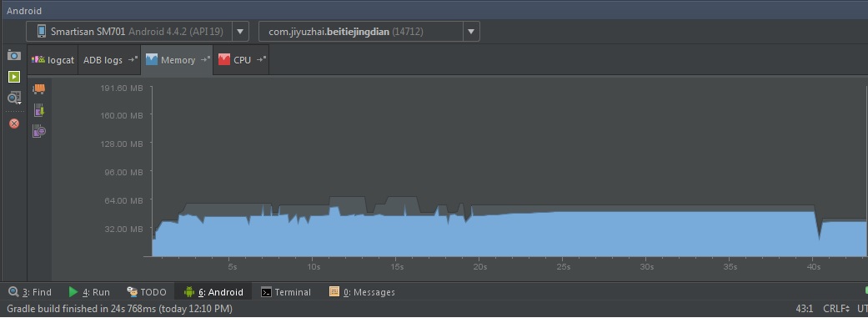Click the process selector arrow button
This screenshot has width=868, height=318.
[470, 32]
